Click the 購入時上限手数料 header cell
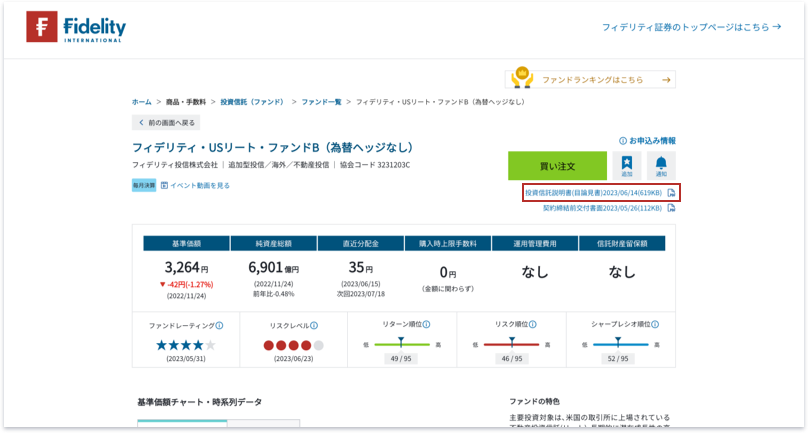The height and width of the screenshot is (433, 808). (x=448, y=243)
